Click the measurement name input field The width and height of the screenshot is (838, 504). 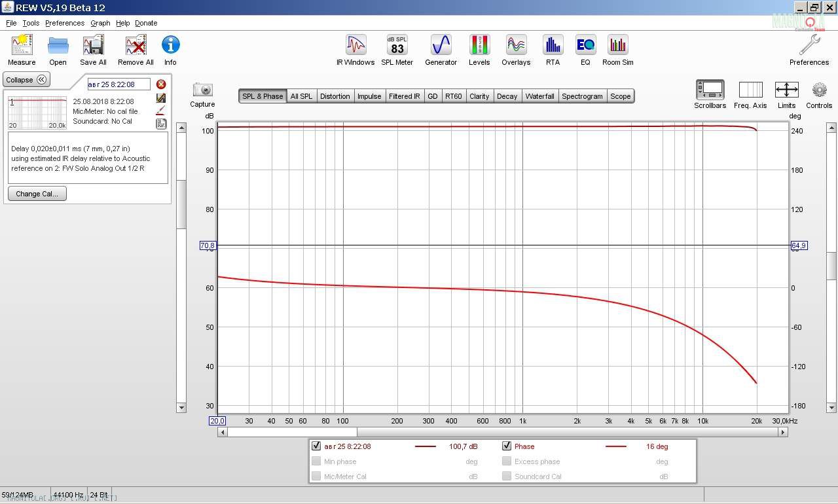(x=118, y=84)
